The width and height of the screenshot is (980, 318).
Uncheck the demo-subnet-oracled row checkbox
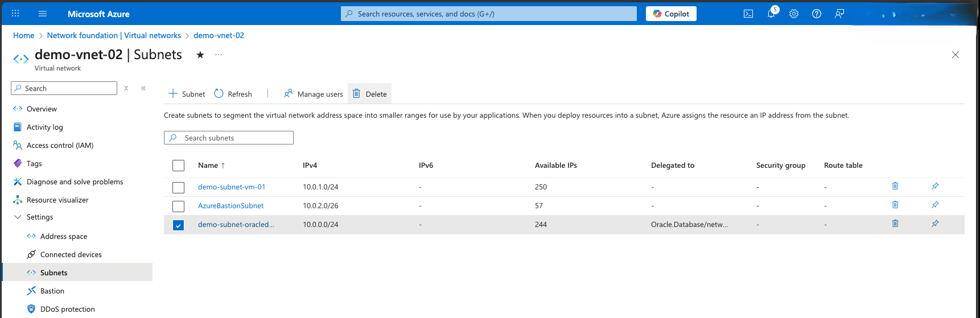(179, 225)
